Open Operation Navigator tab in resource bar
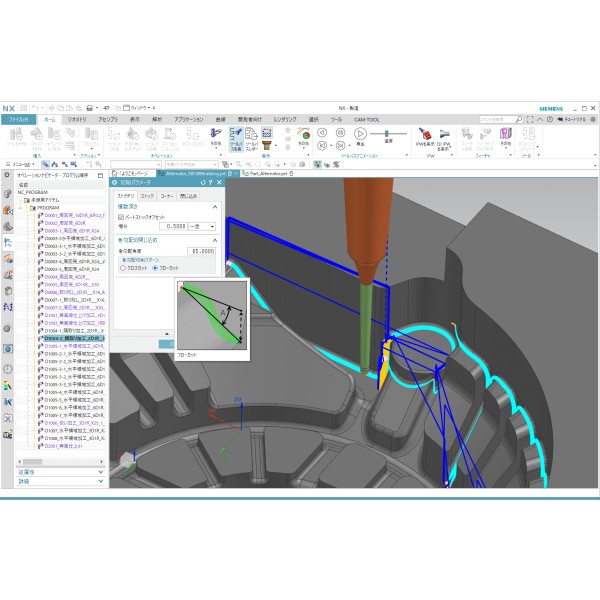Screen dimensions: 600x600 [8, 242]
